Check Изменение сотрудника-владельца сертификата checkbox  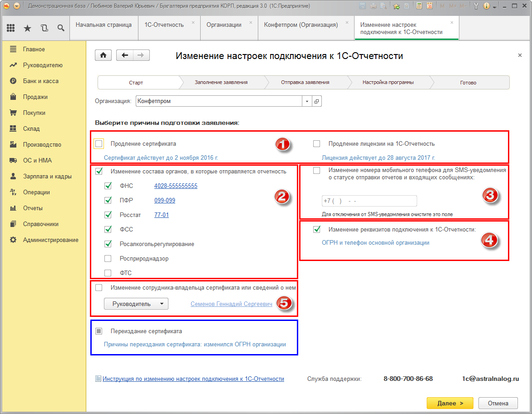tap(99, 288)
